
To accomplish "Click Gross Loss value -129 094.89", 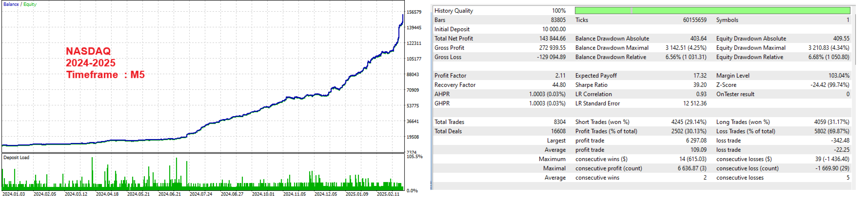I will tap(552, 57).
